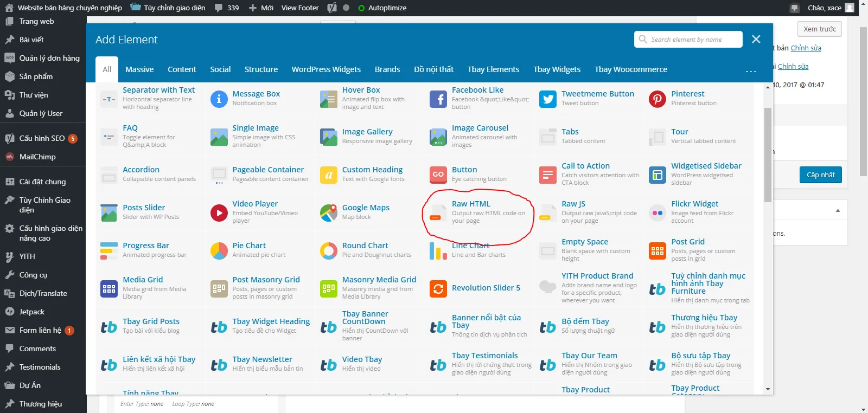Select the Flickr Widget icon
The width and height of the screenshot is (868, 413).
tap(658, 213)
